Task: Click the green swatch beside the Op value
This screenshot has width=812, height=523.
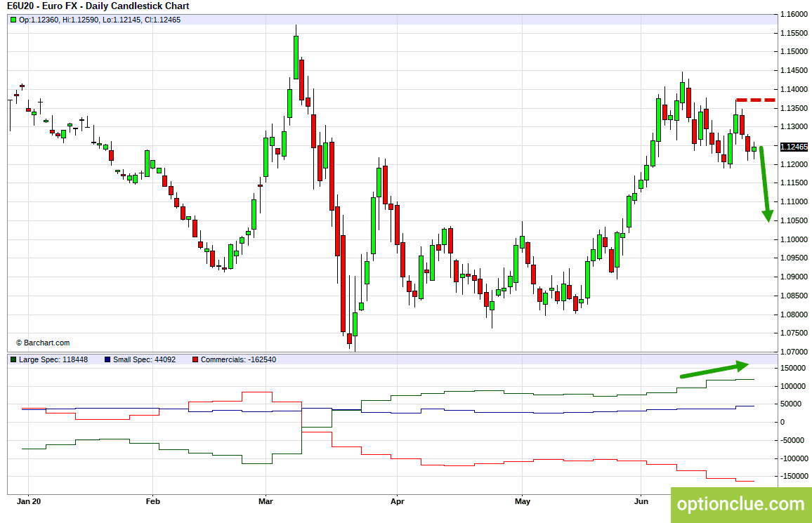Action: pyautogui.click(x=13, y=20)
